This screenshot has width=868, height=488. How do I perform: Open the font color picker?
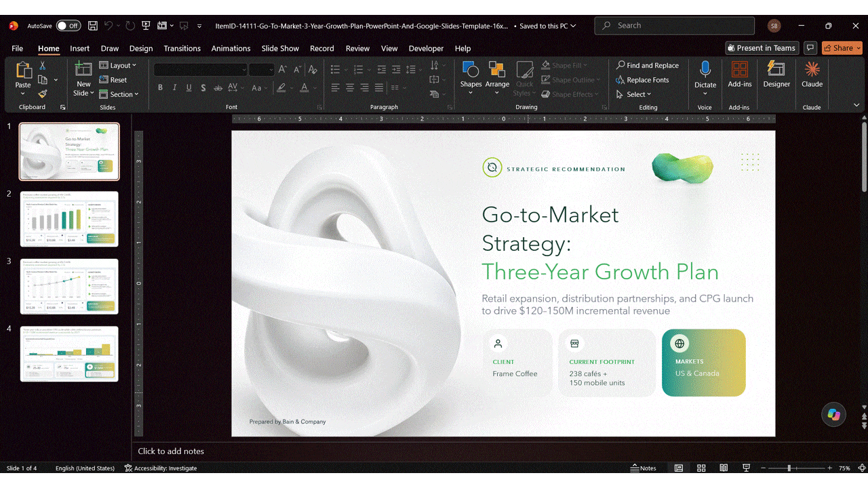click(x=304, y=87)
